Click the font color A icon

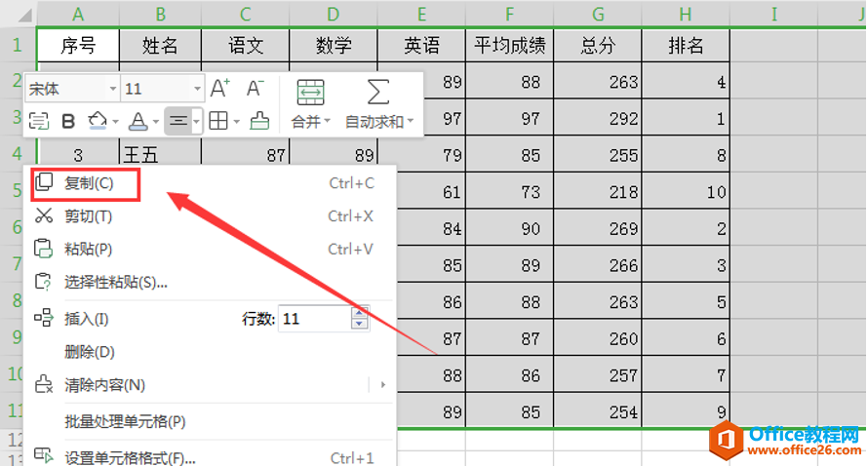click(138, 121)
